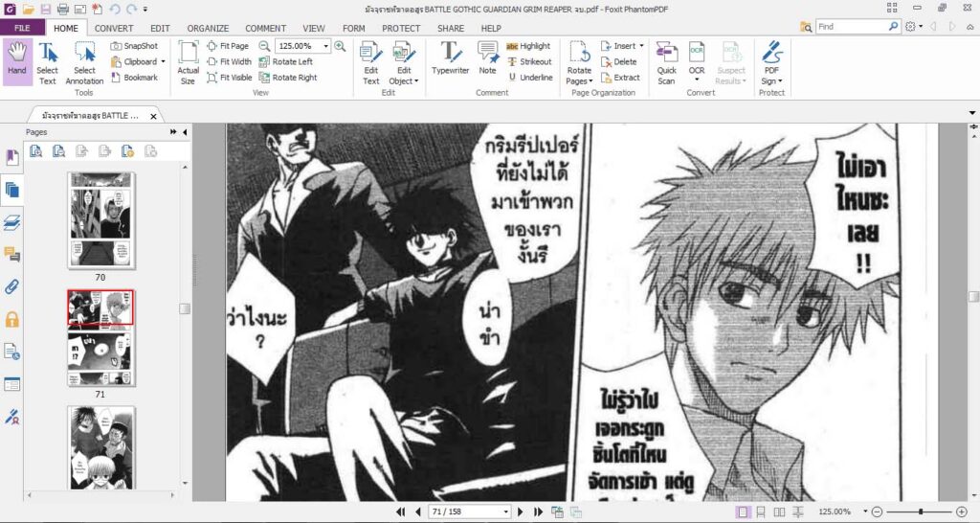
Task: Go to the next page
Action: [520, 512]
